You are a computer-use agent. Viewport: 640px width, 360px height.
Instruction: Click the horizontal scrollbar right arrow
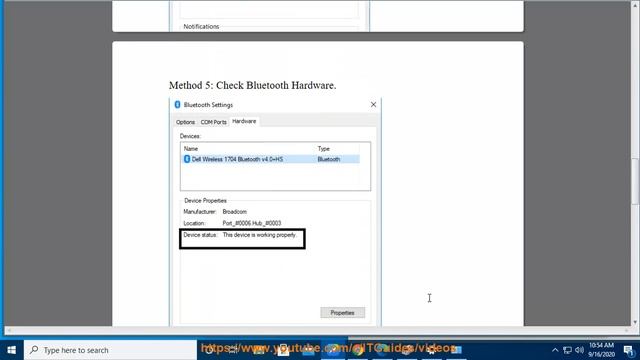627,330
